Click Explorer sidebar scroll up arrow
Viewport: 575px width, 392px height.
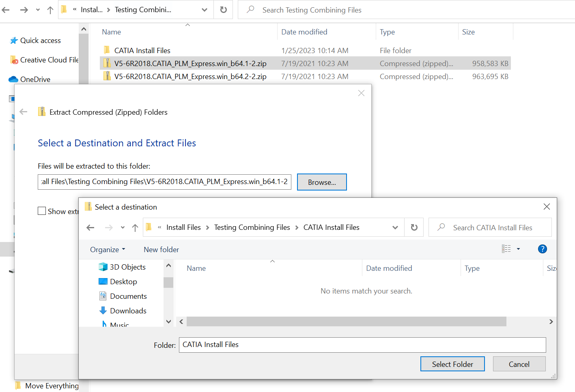coord(84,29)
